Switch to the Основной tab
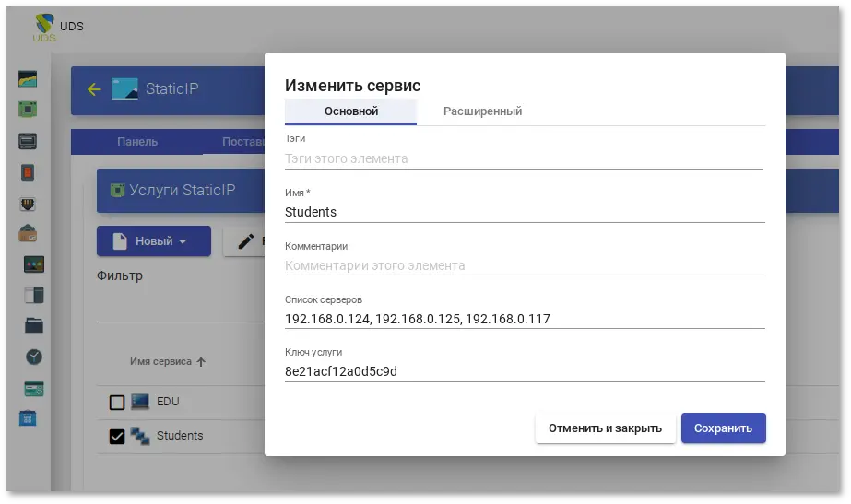Viewport: 851px width, 504px height. coord(350,111)
